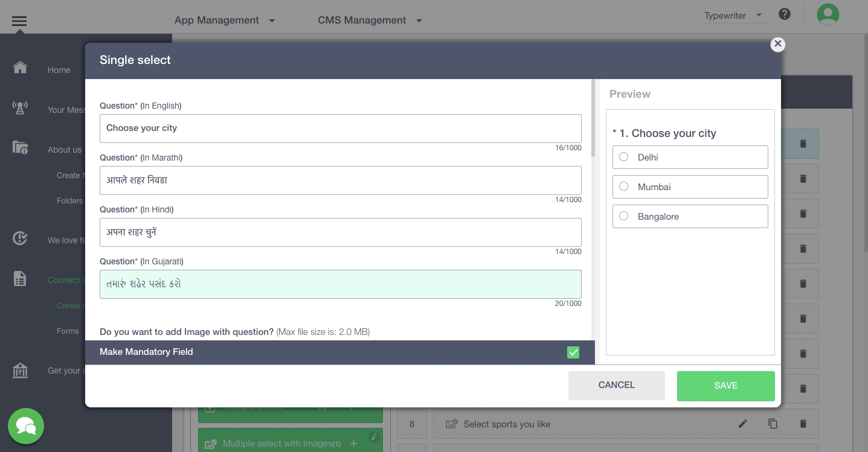Image resolution: width=868 pixels, height=452 pixels.
Task: Duplicate the 'Select sports you like' question
Action: point(773,424)
